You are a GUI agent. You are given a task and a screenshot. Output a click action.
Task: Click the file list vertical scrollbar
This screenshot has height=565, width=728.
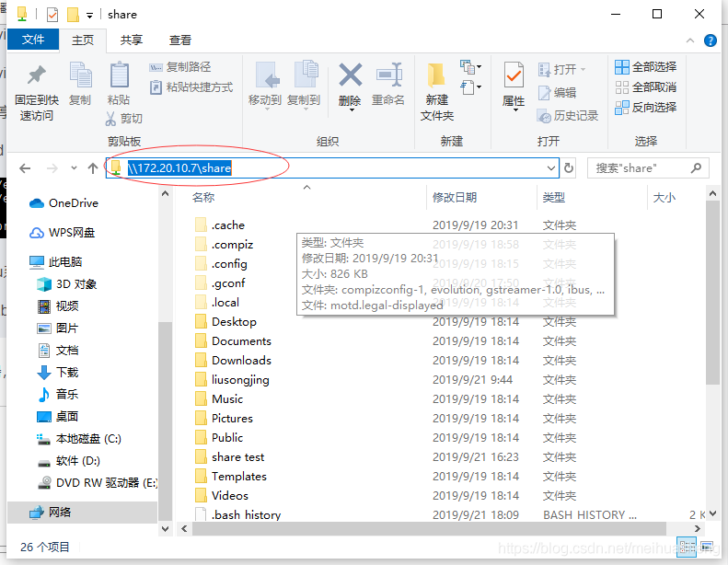[712, 293]
